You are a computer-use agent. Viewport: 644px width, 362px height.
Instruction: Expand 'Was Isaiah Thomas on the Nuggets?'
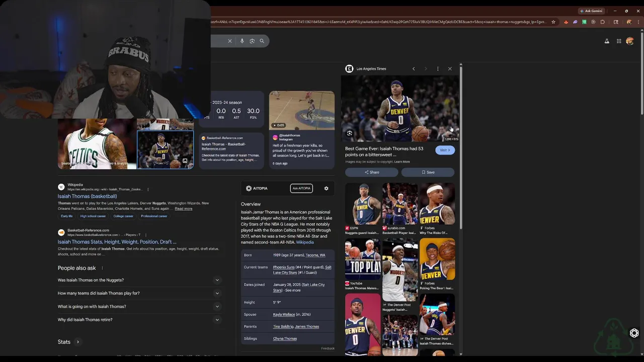(x=139, y=280)
